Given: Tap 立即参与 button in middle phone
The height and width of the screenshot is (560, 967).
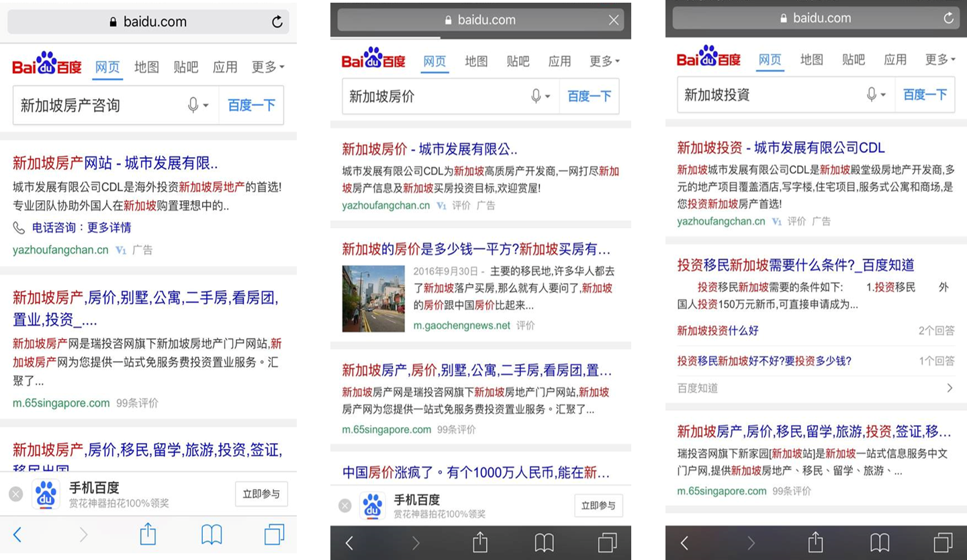Looking at the screenshot, I should pos(598,506).
